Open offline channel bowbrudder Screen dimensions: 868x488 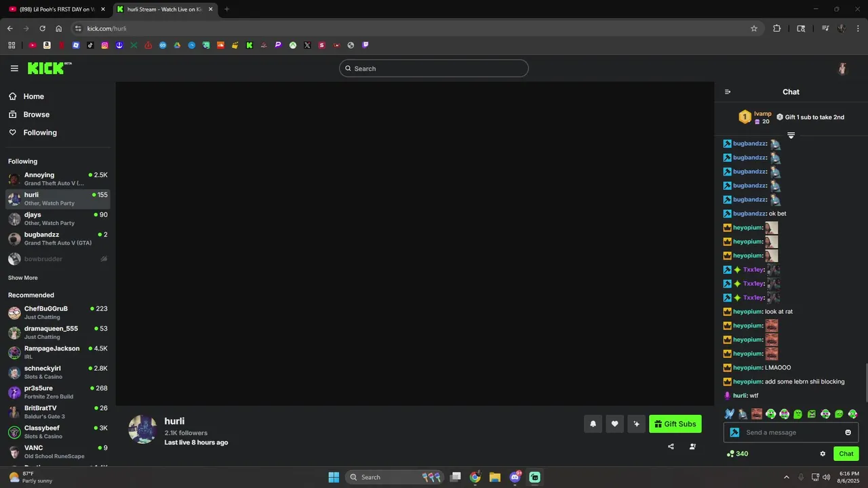coord(58,259)
